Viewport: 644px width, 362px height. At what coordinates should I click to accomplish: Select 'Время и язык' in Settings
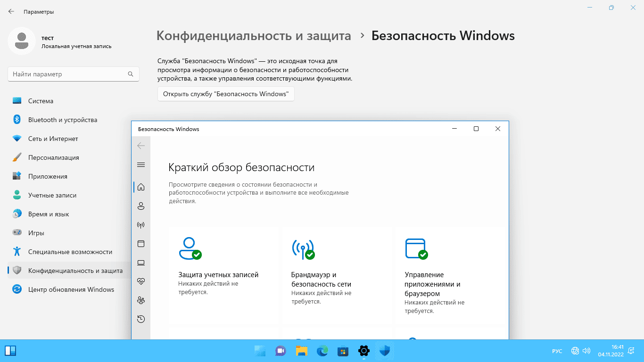(x=69, y=214)
